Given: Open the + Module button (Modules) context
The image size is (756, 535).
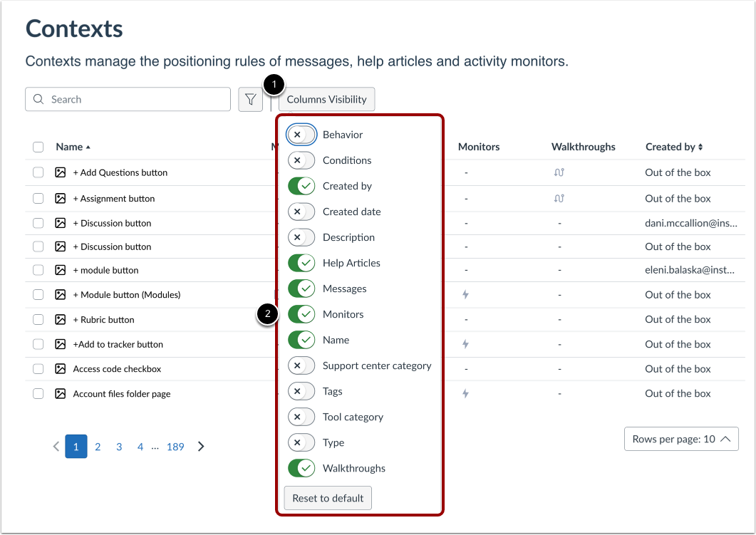Looking at the screenshot, I should (127, 295).
